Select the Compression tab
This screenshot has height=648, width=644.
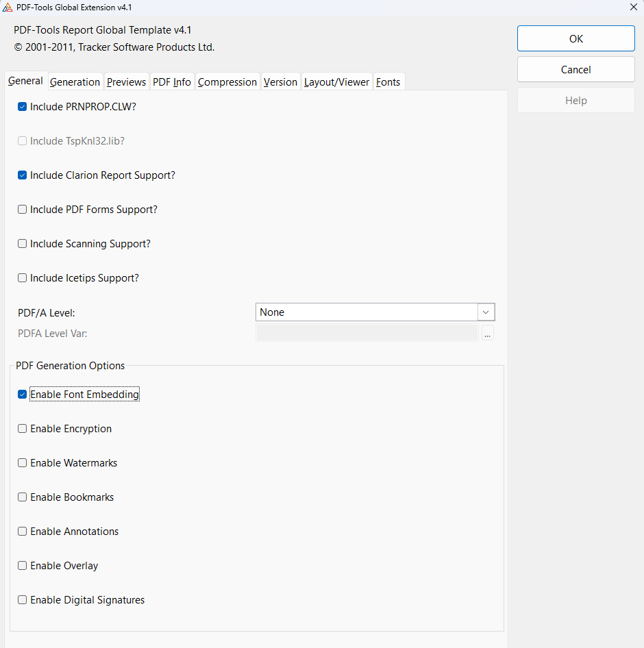click(x=227, y=82)
